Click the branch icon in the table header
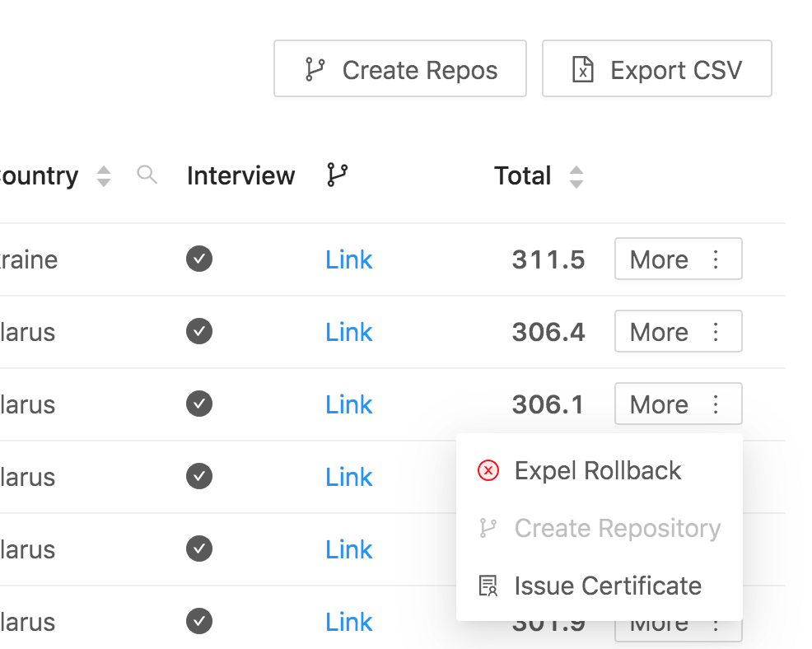This screenshot has height=649, width=812. tap(336, 175)
